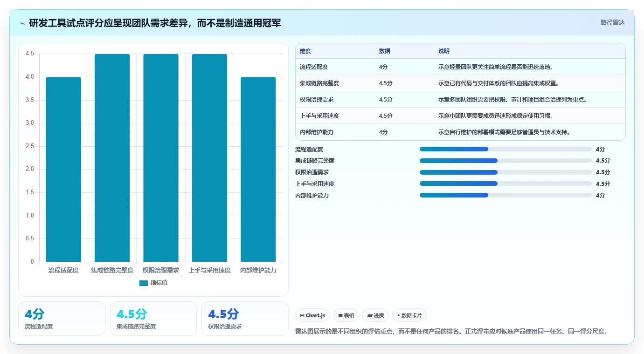Image resolution: width=644 pixels, height=354 pixels.
Task: Select the 表格 tag button
Action: [x=346, y=315]
